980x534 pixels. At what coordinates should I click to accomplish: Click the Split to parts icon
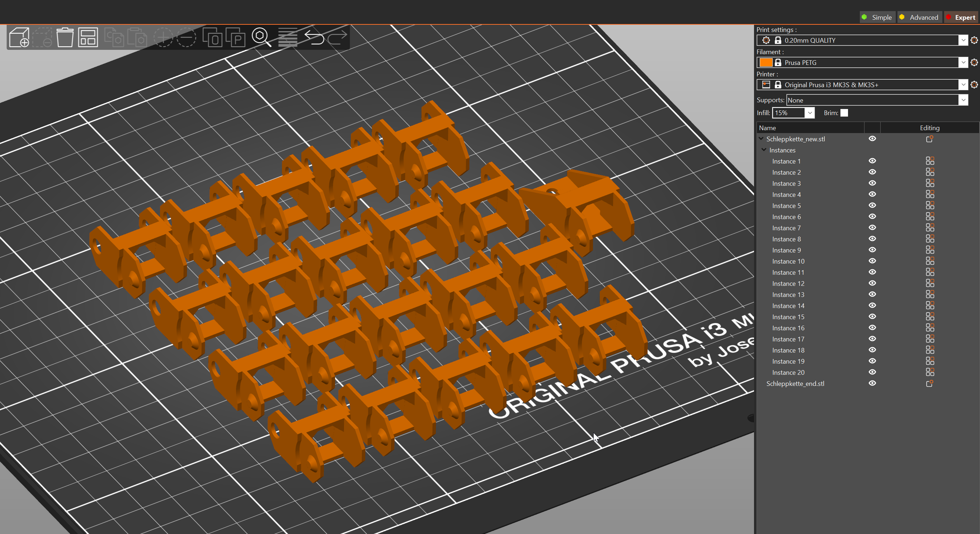pyautogui.click(x=235, y=37)
